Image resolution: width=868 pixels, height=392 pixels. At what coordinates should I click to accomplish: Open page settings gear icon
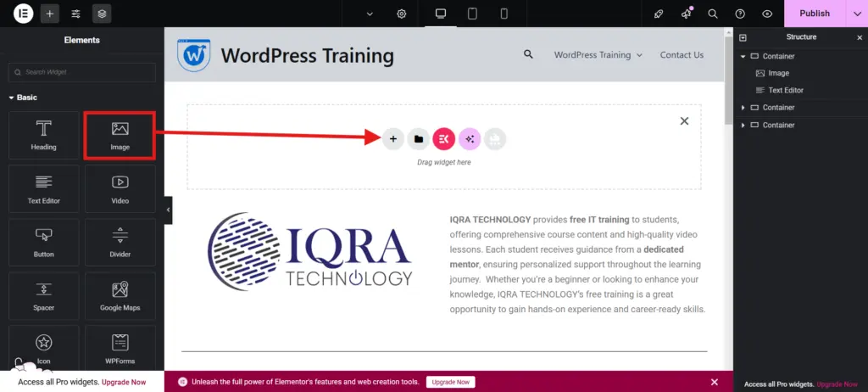[401, 14]
